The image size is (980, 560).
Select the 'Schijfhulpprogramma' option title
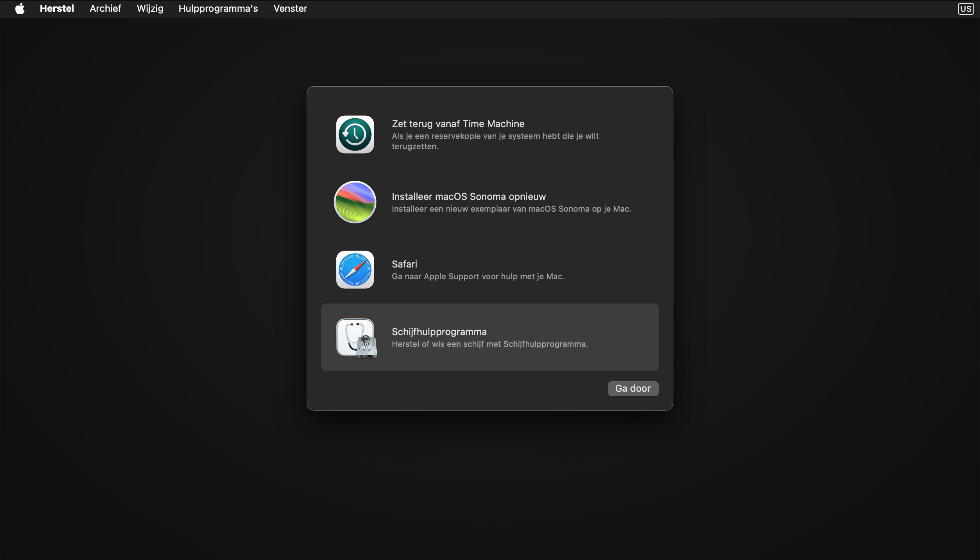click(x=439, y=332)
